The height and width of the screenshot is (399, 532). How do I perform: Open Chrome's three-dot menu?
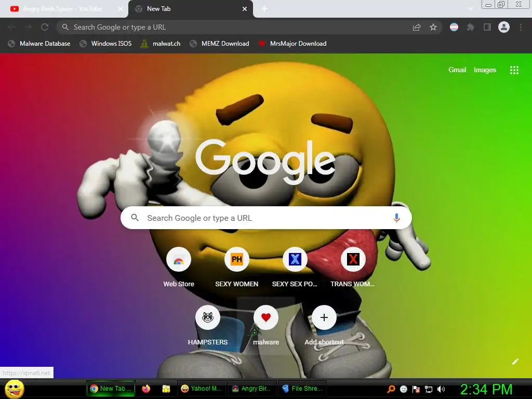tap(521, 27)
